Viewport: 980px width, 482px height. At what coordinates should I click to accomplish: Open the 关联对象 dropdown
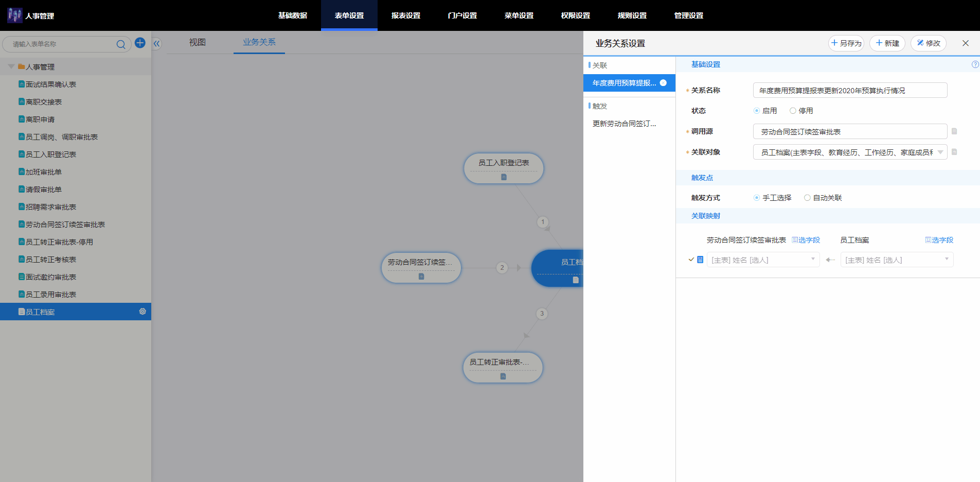[x=850, y=152]
